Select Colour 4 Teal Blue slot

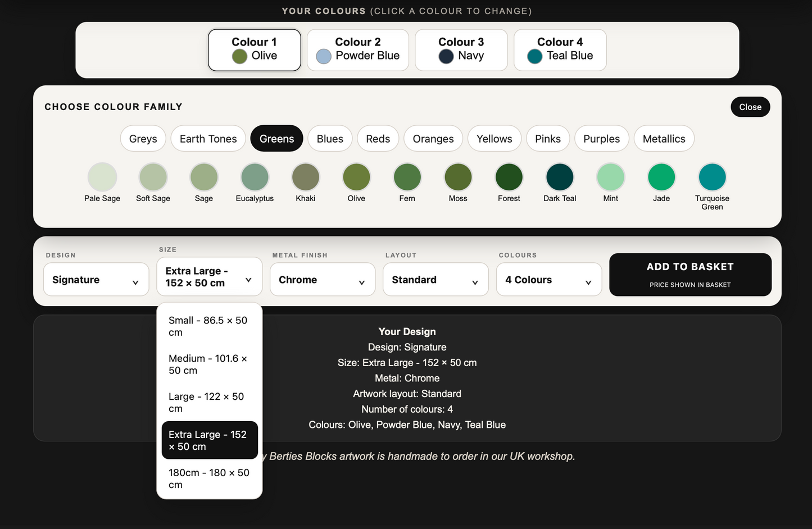pos(560,50)
